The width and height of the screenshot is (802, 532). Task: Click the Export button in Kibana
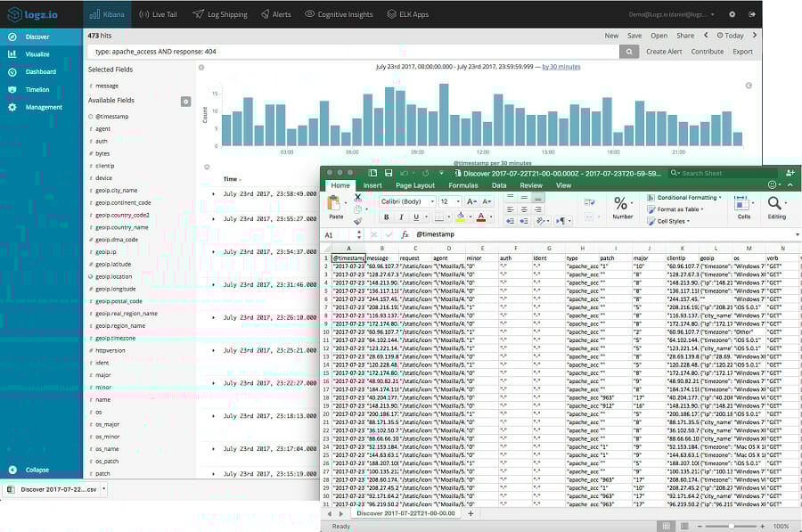click(742, 51)
